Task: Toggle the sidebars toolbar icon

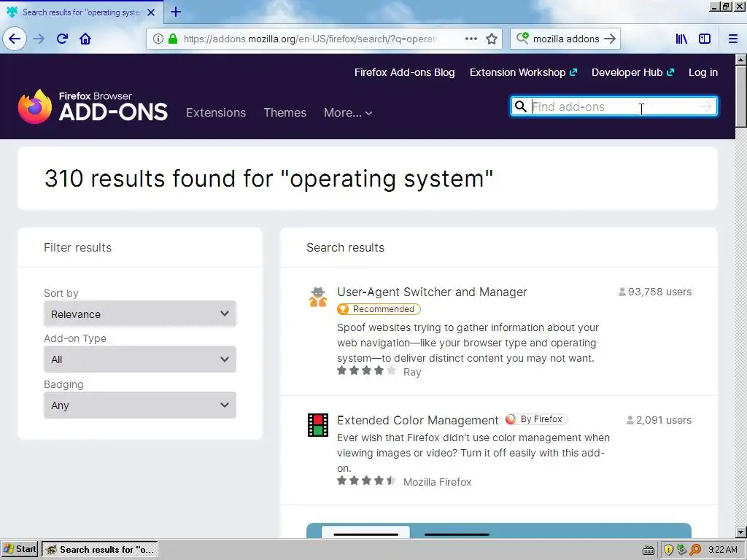Action: click(705, 39)
